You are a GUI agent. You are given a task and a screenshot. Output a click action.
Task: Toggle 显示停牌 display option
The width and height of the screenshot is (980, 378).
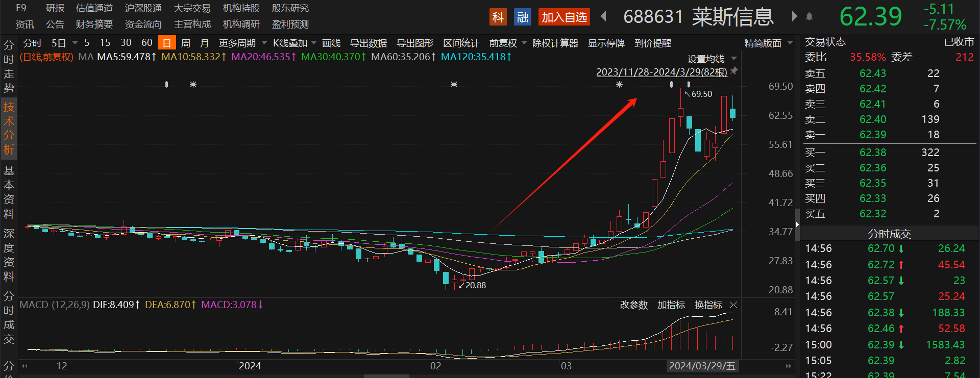pyautogui.click(x=606, y=43)
